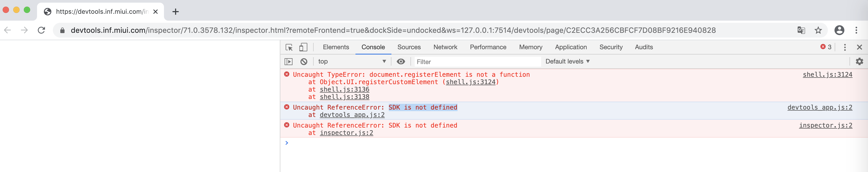This screenshot has height=172, width=868.
Task: Open the Default levels dropdown
Action: pos(568,61)
